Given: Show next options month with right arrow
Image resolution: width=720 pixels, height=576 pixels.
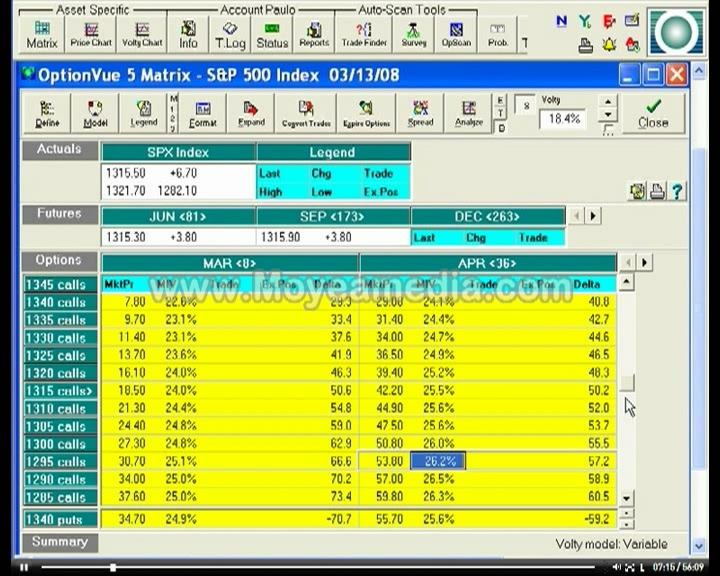Looking at the screenshot, I should (644, 262).
